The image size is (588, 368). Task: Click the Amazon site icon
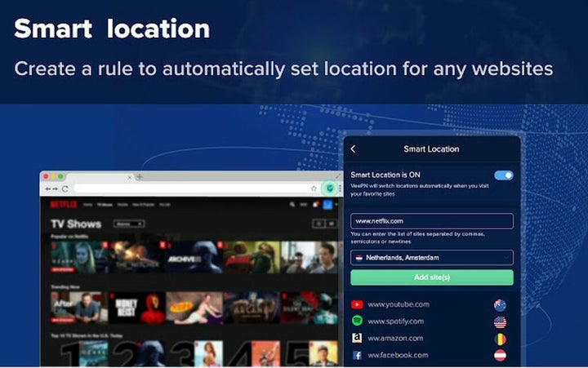[357, 338]
